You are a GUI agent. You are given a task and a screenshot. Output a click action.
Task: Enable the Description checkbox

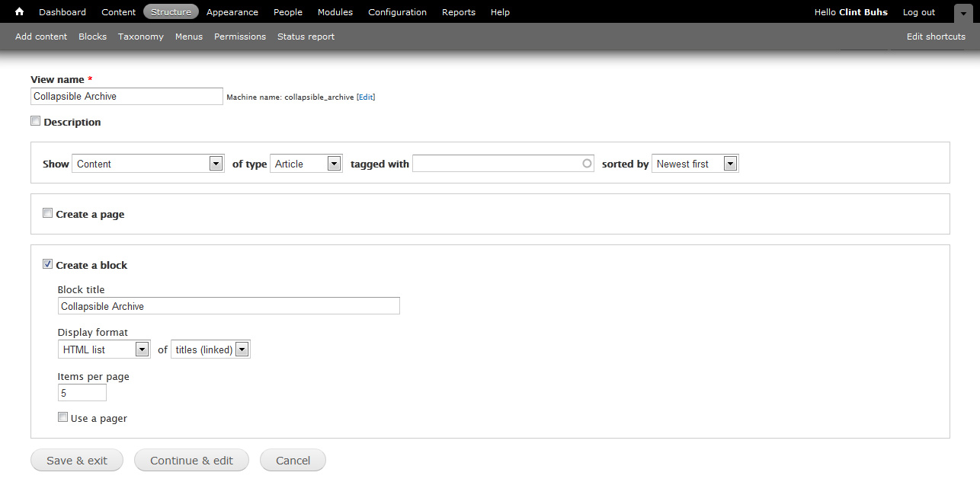click(x=36, y=121)
